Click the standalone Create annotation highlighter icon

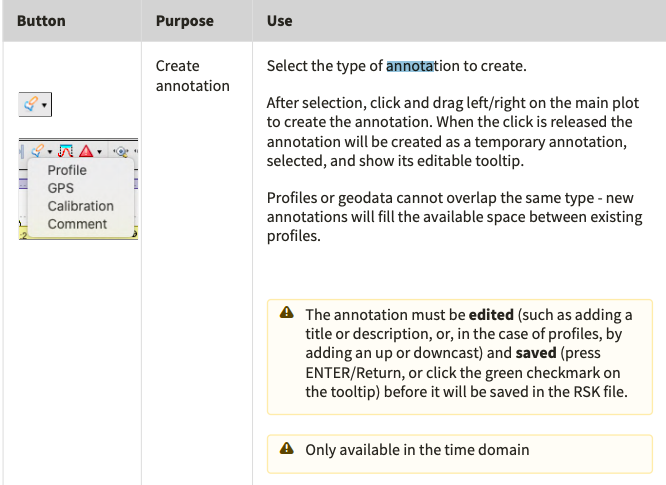coord(31,104)
